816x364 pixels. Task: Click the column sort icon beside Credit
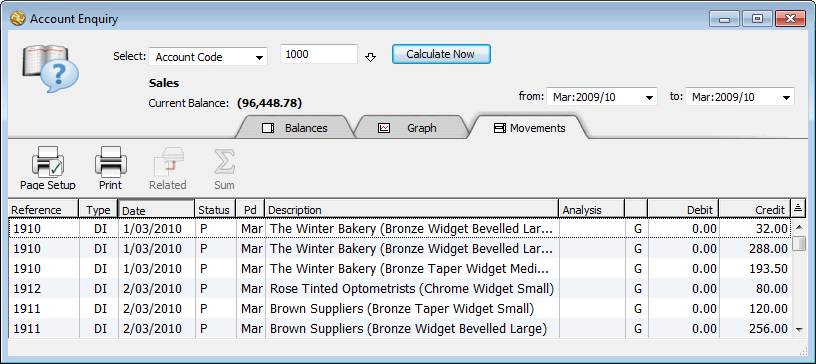(798, 209)
